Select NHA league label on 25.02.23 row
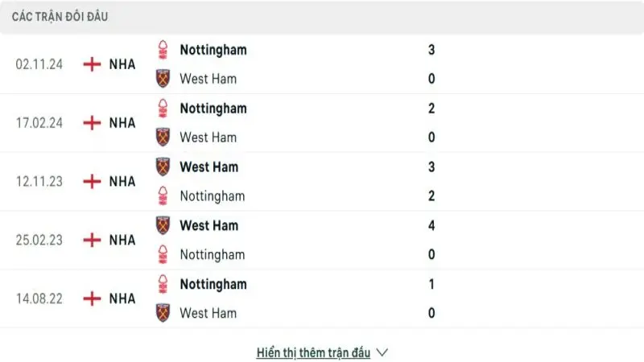This screenshot has height=362, width=644. (x=122, y=240)
